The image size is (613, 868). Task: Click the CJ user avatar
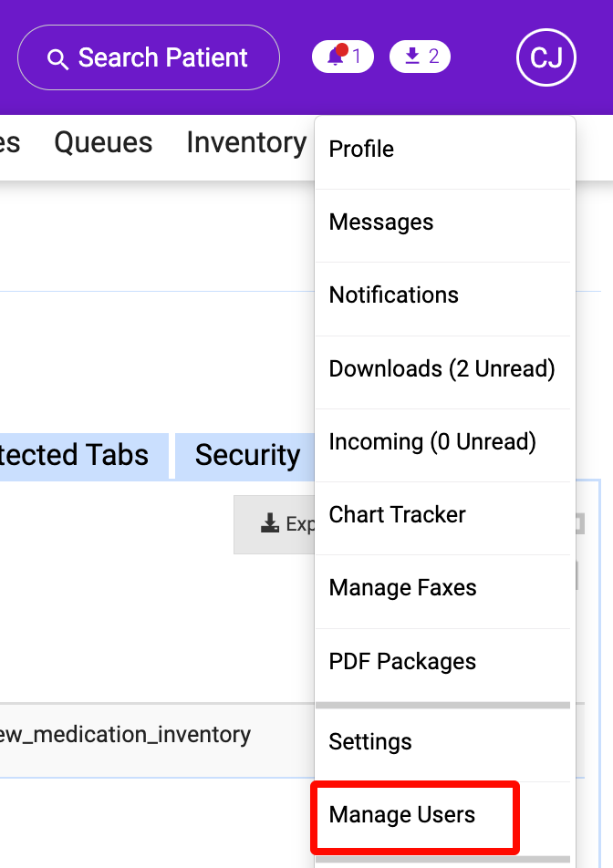click(545, 58)
